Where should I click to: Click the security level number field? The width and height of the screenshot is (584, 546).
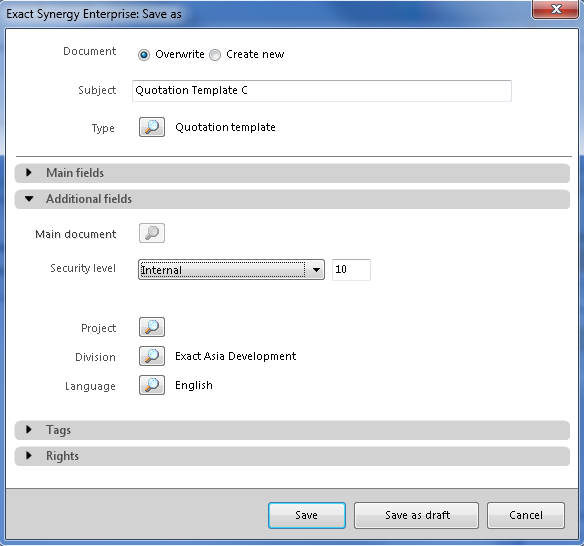point(351,270)
